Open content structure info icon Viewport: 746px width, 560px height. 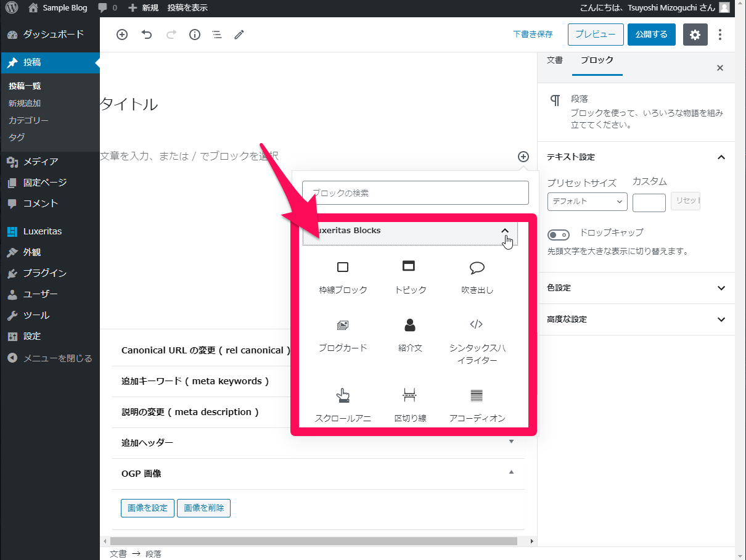pos(195,35)
